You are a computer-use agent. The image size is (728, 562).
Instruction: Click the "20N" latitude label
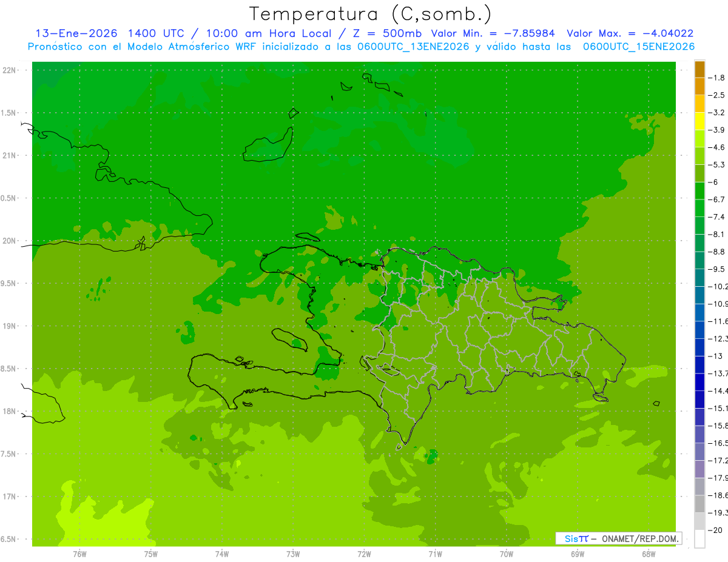coord(10,241)
